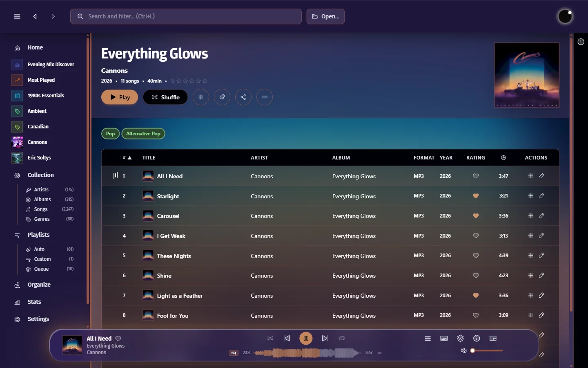Toggle repeat in the player bar
The image size is (588, 368).
342,339
